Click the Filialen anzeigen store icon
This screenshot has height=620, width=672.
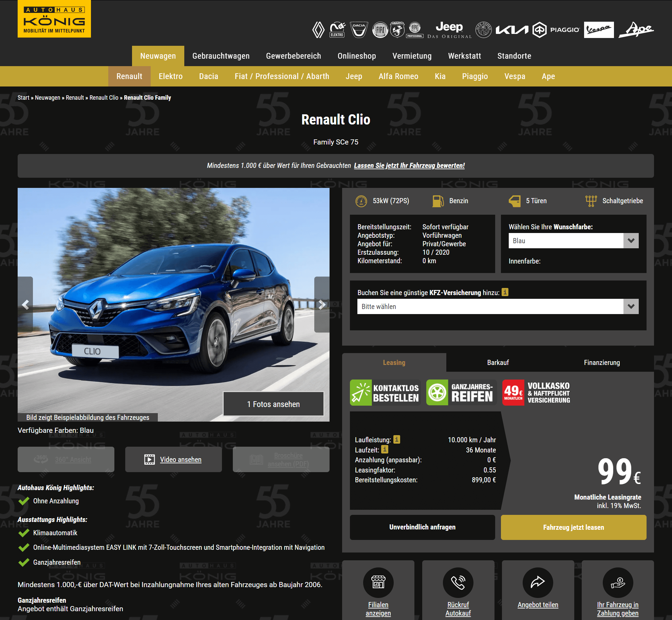click(x=378, y=582)
